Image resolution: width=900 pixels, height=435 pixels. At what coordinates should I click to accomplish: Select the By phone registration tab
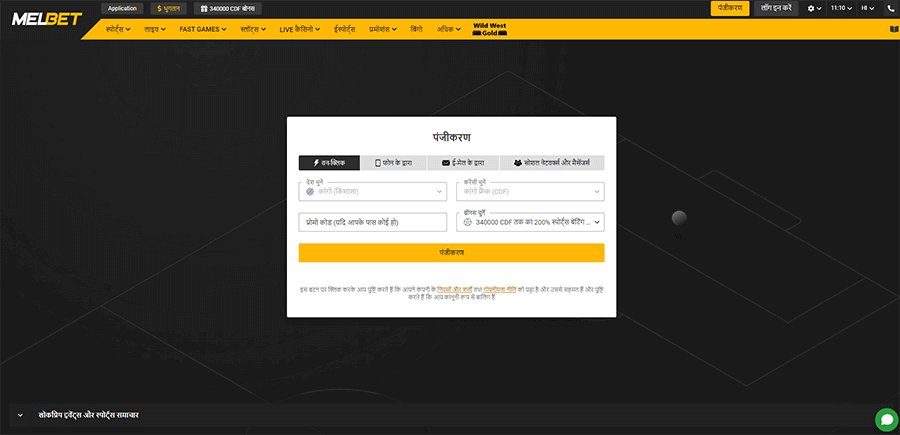(x=394, y=163)
